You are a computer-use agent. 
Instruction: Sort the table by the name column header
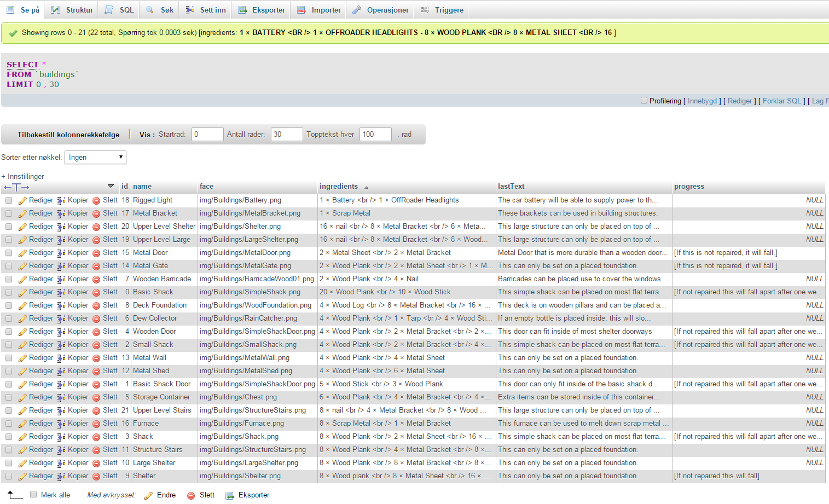[142, 187]
